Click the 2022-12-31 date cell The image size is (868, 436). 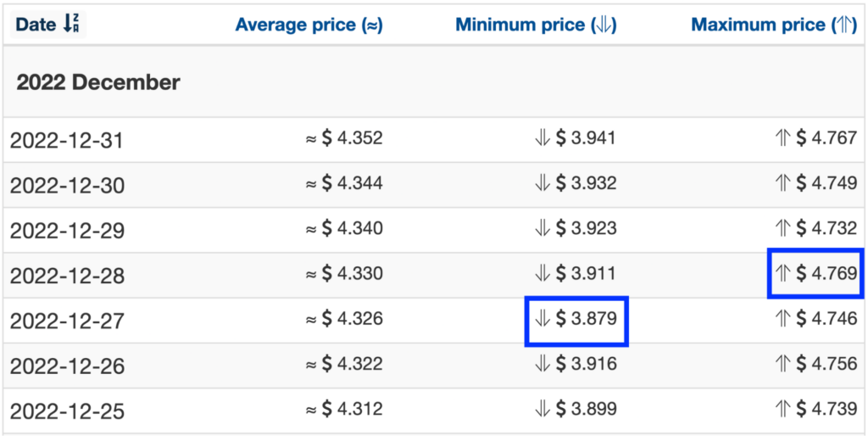click(67, 140)
